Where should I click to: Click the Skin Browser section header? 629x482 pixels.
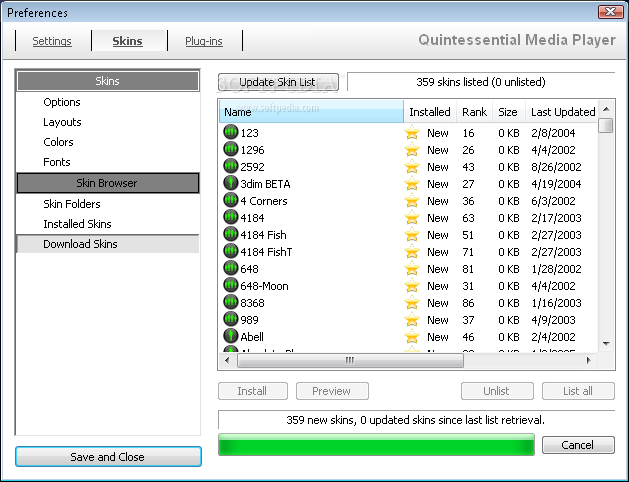click(108, 183)
